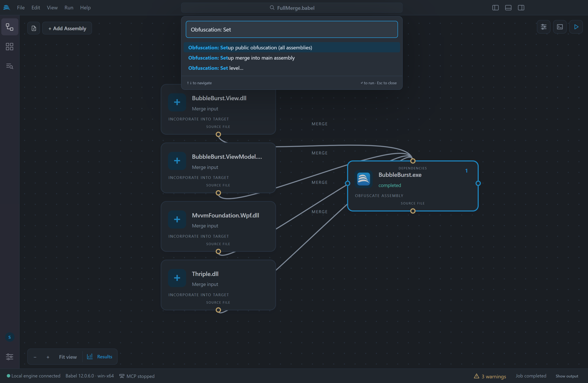
Task: Click the plus icon on BubbleBurst.View.dll
Action: (x=177, y=102)
